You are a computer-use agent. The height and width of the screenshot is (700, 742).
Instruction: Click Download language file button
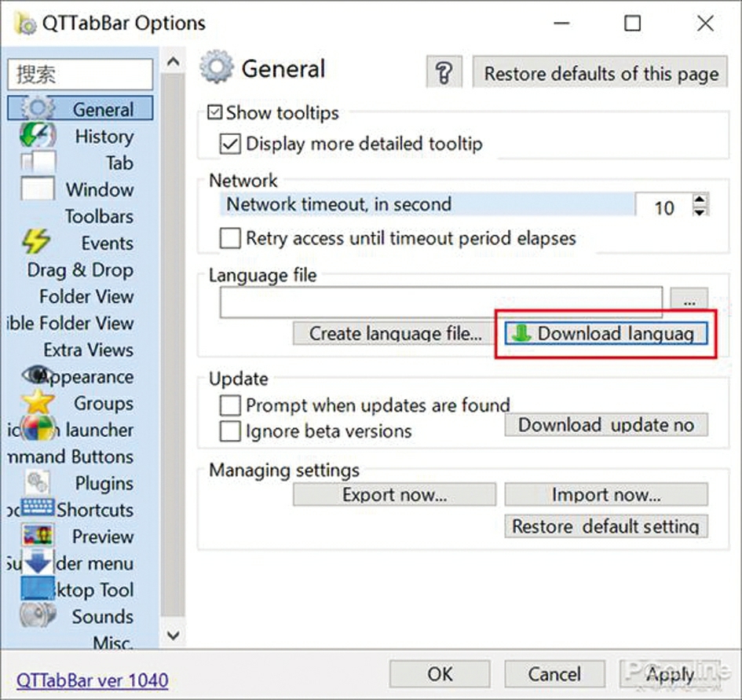point(606,333)
